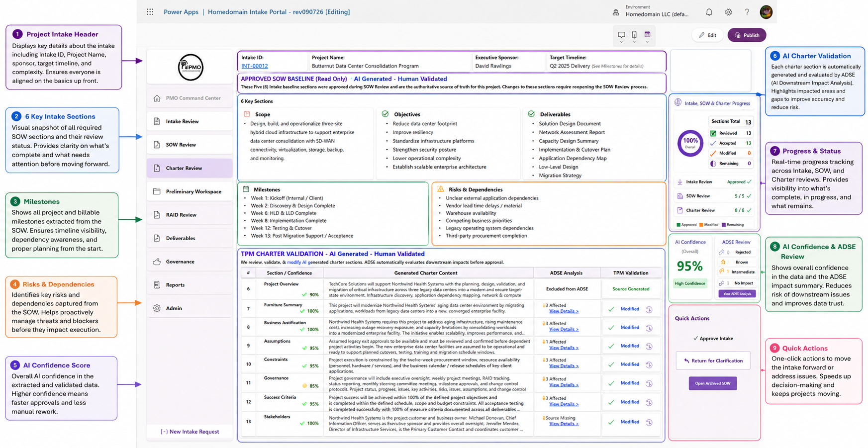The height and width of the screenshot is (448, 868).
Task: Open the help question mark icon
Action: point(747,12)
